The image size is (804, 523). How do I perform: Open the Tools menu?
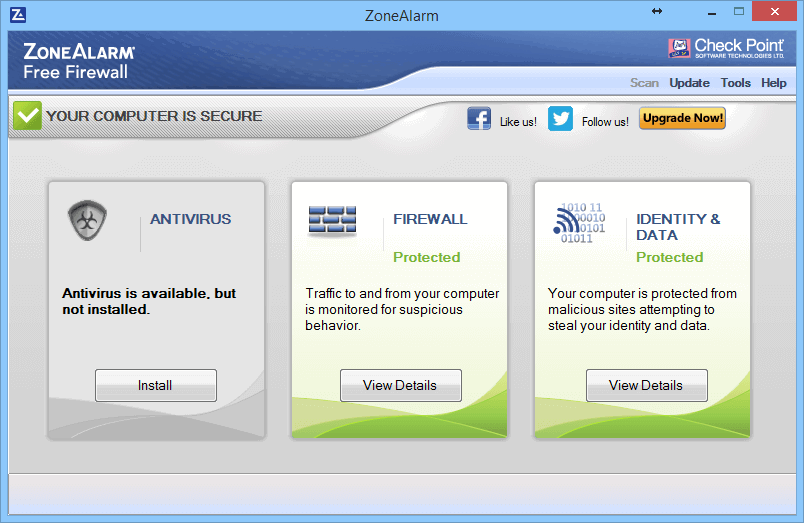(x=735, y=83)
